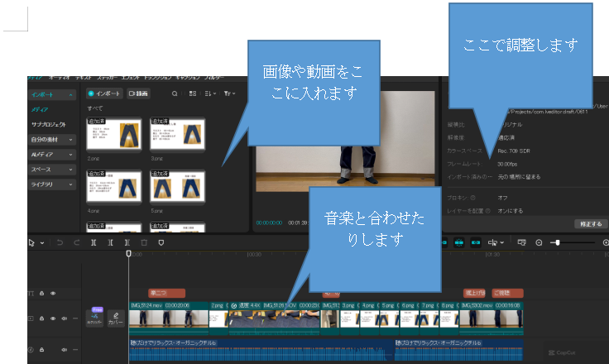609x364 pixels.
Task: Open the selection tool mode dropdown arrow
Action: (x=42, y=243)
